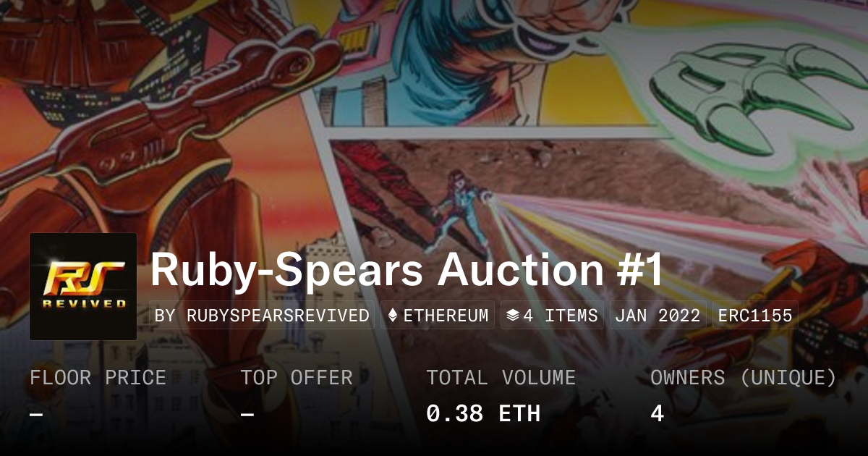Image resolution: width=868 pixels, height=456 pixels.
Task: Click the JAN 2022 creation date badge
Action: 658,316
